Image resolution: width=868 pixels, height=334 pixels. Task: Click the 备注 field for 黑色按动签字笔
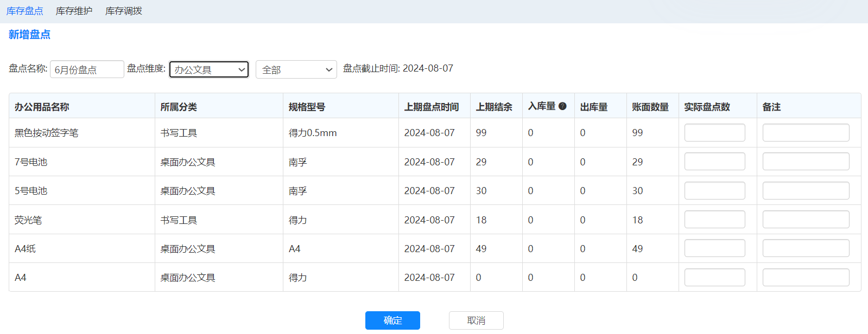tap(806, 133)
